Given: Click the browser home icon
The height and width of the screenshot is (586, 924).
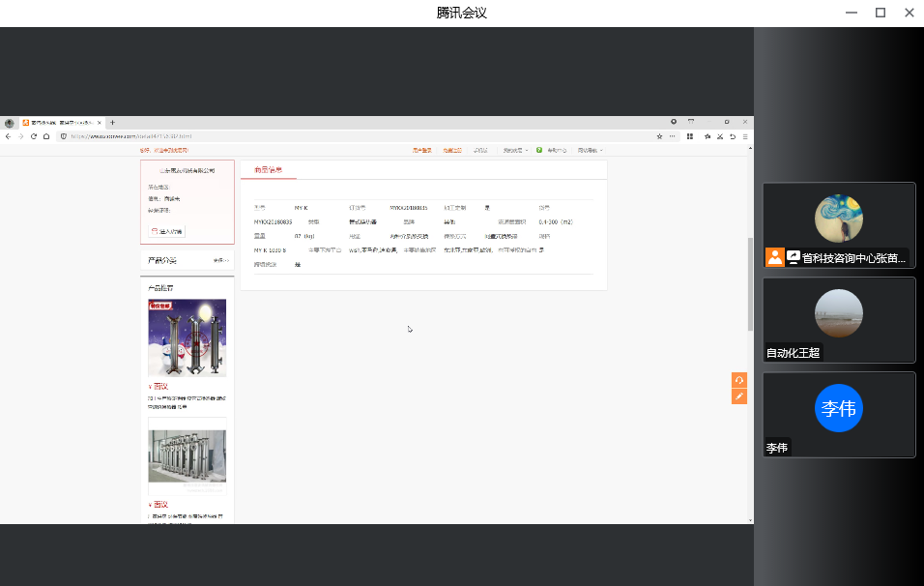Looking at the screenshot, I should (x=46, y=136).
